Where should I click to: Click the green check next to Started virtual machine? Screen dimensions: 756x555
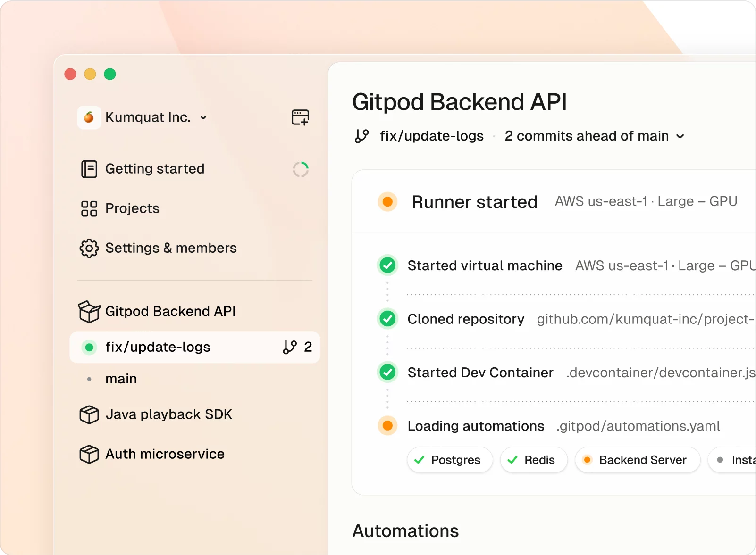coord(387,265)
